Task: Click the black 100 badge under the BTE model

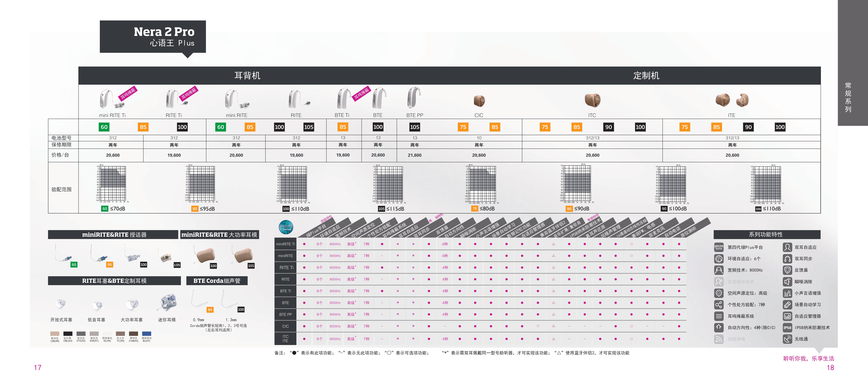Action: pyautogui.click(x=378, y=127)
